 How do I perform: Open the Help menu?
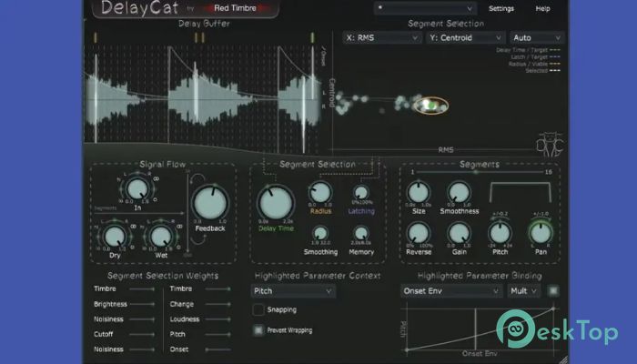coord(542,8)
